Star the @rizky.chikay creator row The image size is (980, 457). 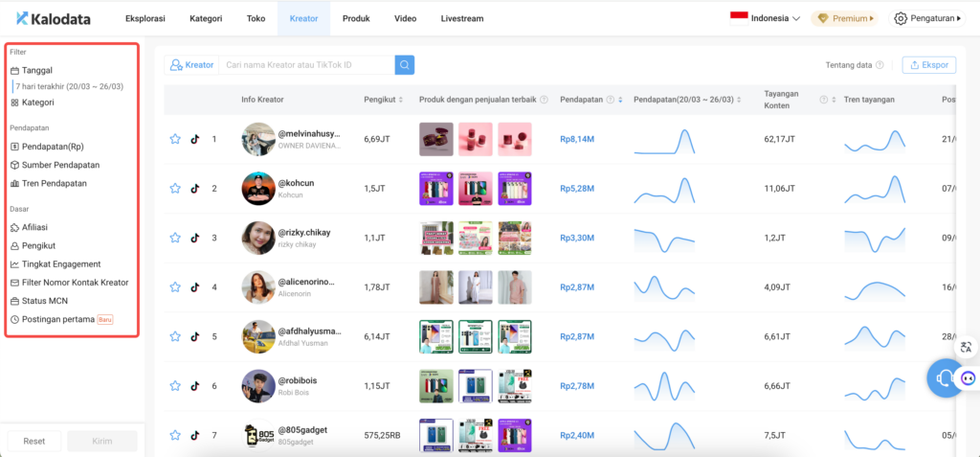pyautogui.click(x=175, y=238)
